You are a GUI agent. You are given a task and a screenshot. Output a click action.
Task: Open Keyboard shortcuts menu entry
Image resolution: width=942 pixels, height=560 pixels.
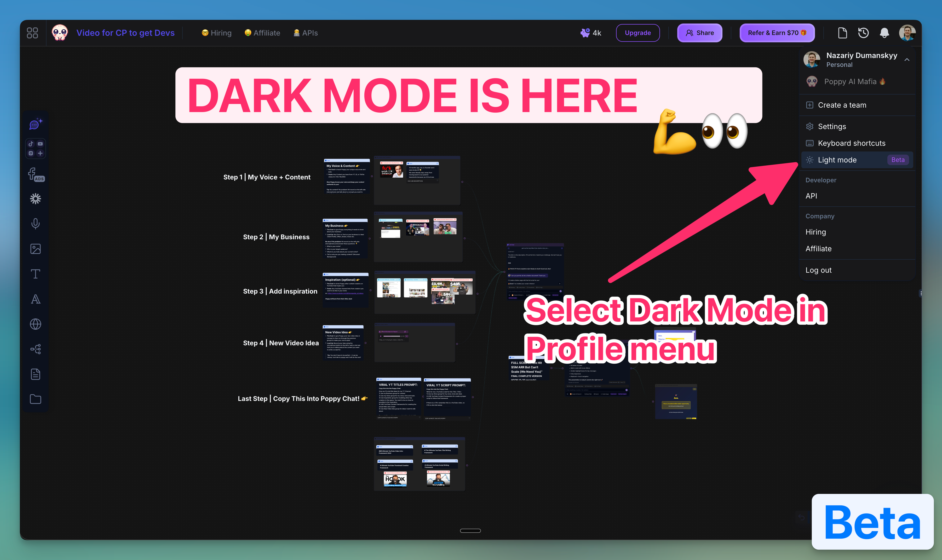851,143
